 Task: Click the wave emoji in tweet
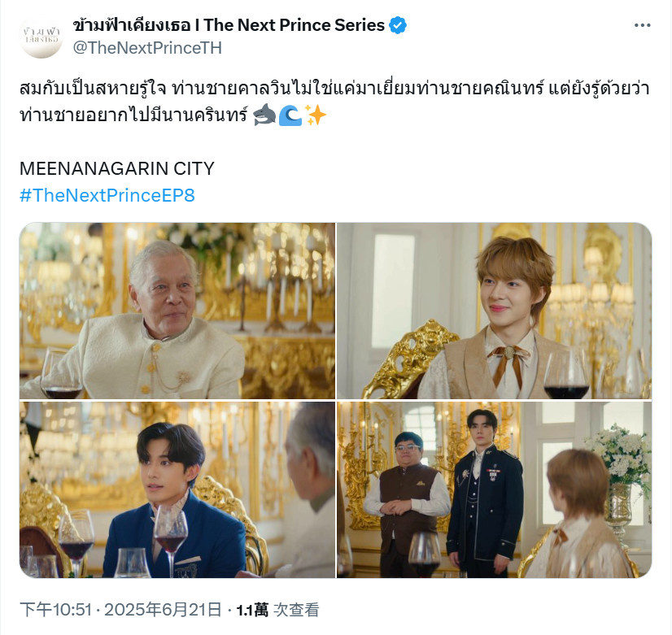(x=290, y=115)
